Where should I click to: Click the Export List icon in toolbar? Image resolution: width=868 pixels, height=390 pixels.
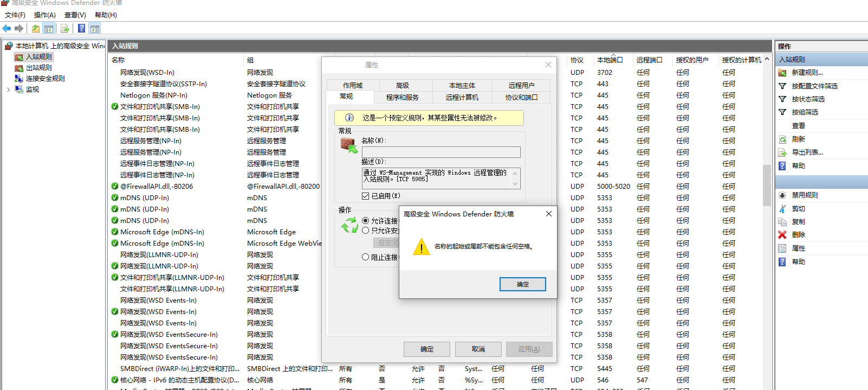tap(65, 28)
